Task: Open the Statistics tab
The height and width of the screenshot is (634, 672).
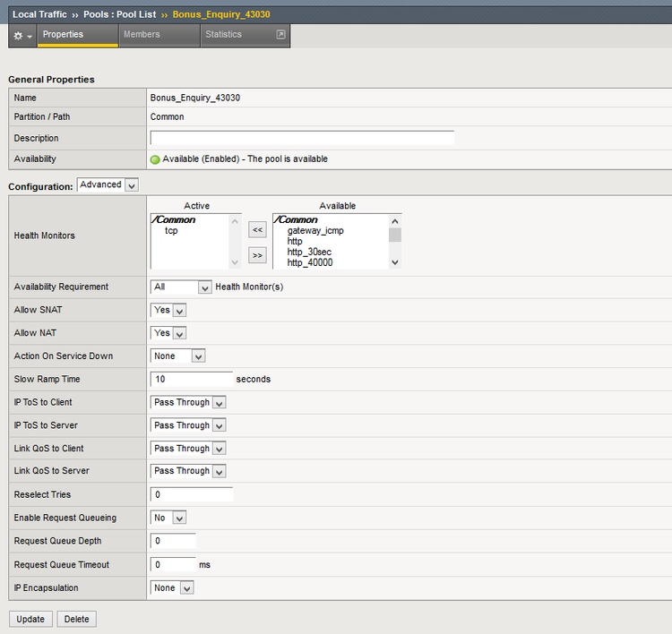Action: tap(223, 35)
